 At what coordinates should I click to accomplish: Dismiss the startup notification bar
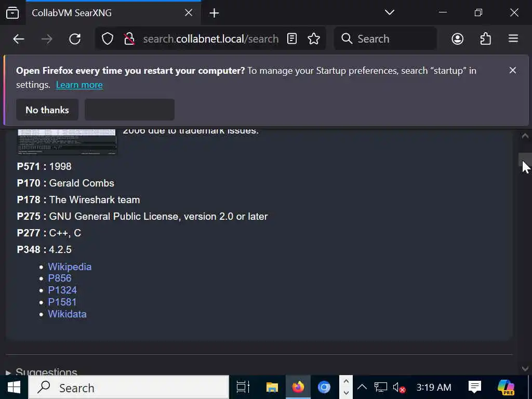tap(513, 70)
